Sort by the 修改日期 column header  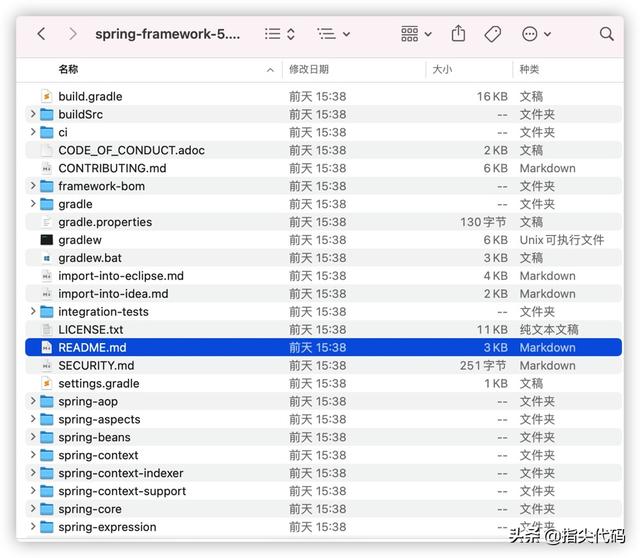(x=309, y=69)
